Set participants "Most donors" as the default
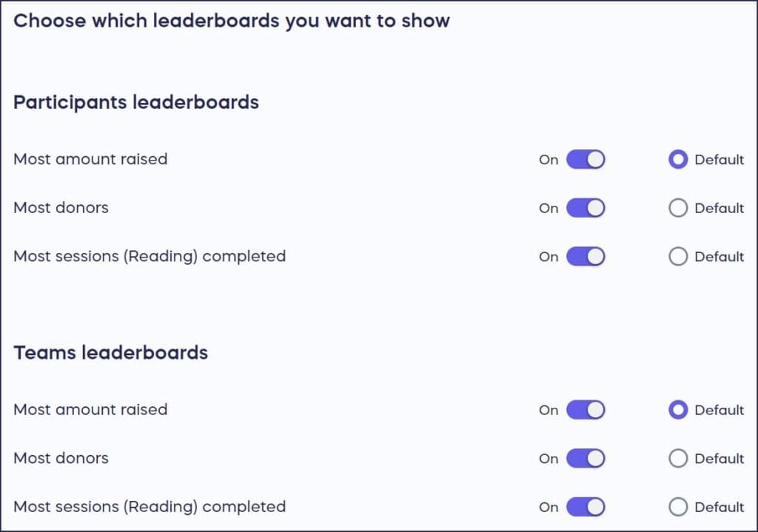 tap(678, 208)
